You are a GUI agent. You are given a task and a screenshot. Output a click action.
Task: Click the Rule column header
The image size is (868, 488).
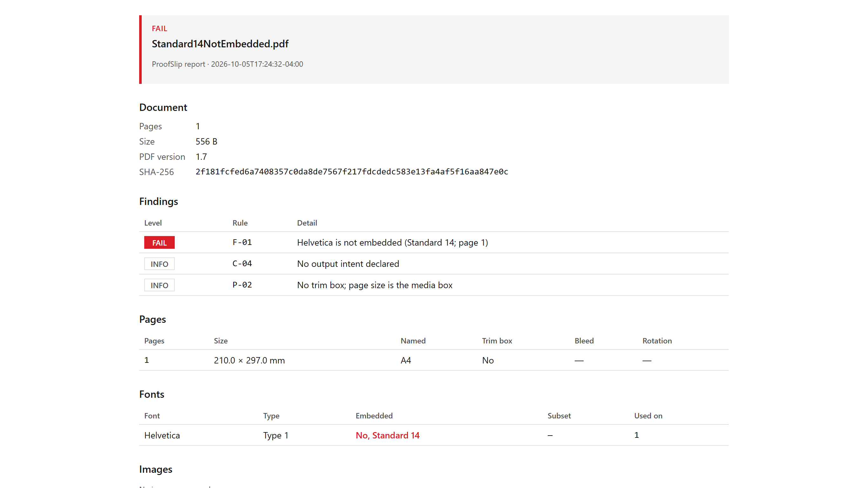[240, 223]
